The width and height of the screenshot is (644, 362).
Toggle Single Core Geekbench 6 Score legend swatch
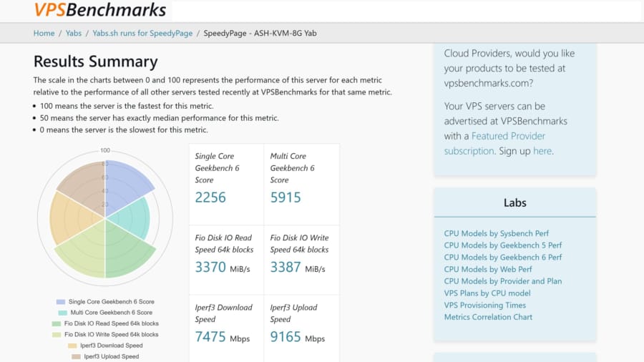pos(61,302)
